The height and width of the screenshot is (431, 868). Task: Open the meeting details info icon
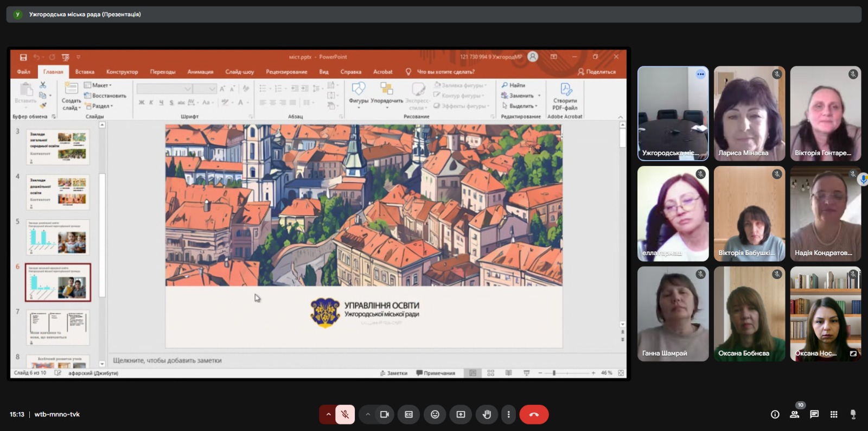(775, 414)
